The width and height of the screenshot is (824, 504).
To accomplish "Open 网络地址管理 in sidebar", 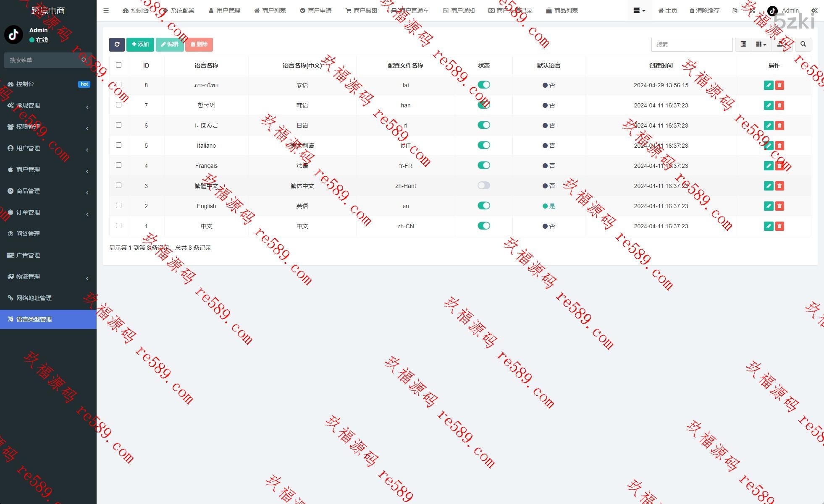I will pyautogui.click(x=34, y=298).
